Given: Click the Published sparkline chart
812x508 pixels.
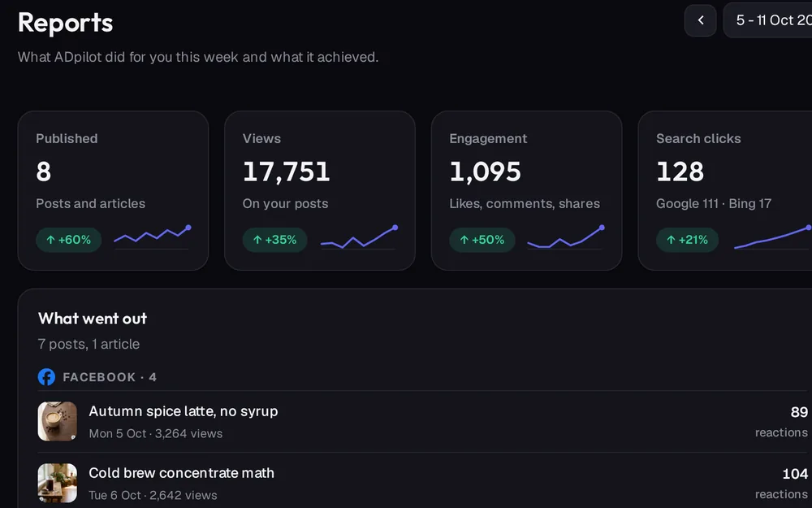Looking at the screenshot, I should point(153,237).
